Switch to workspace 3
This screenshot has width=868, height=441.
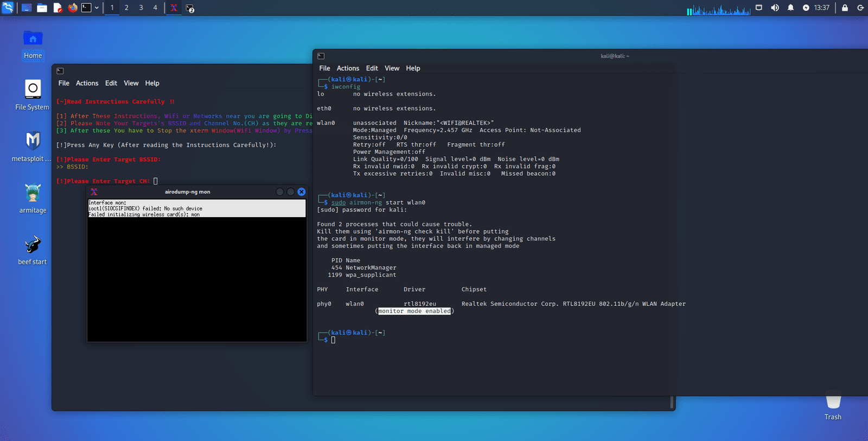[x=141, y=8]
